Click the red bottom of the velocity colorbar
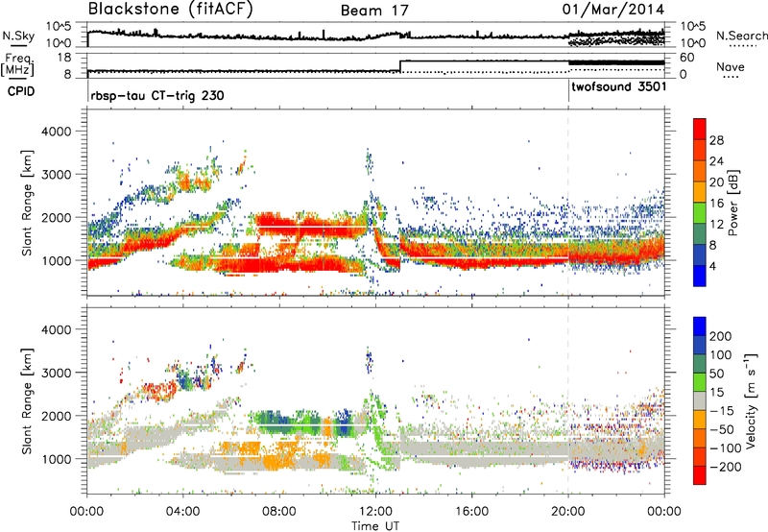 [x=700, y=477]
